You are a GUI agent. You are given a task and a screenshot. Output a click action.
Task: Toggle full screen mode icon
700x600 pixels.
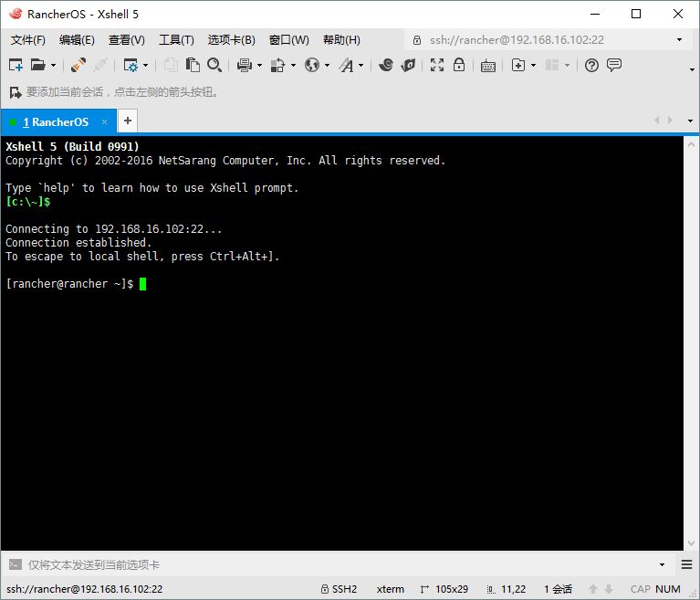coord(437,65)
